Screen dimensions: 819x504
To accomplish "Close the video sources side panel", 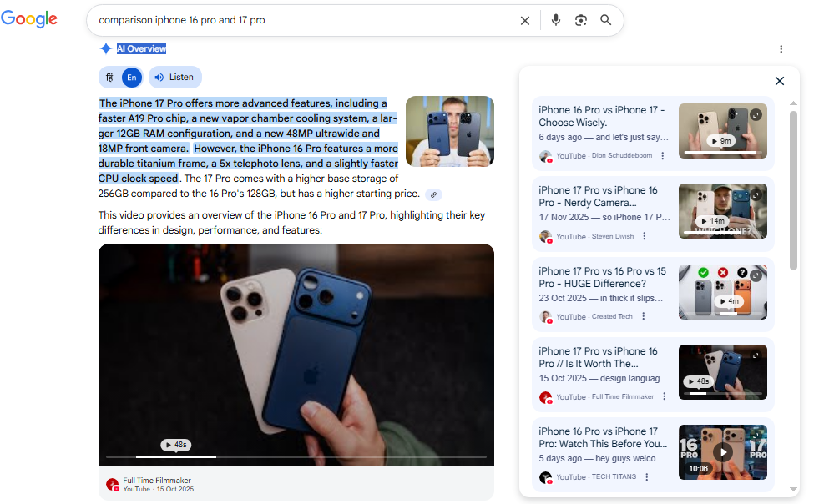I will coord(779,81).
